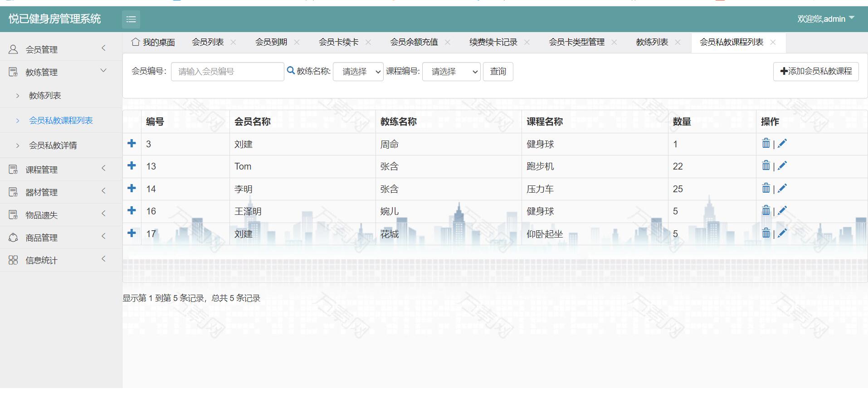Switch to 会员列表 tab

point(208,42)
